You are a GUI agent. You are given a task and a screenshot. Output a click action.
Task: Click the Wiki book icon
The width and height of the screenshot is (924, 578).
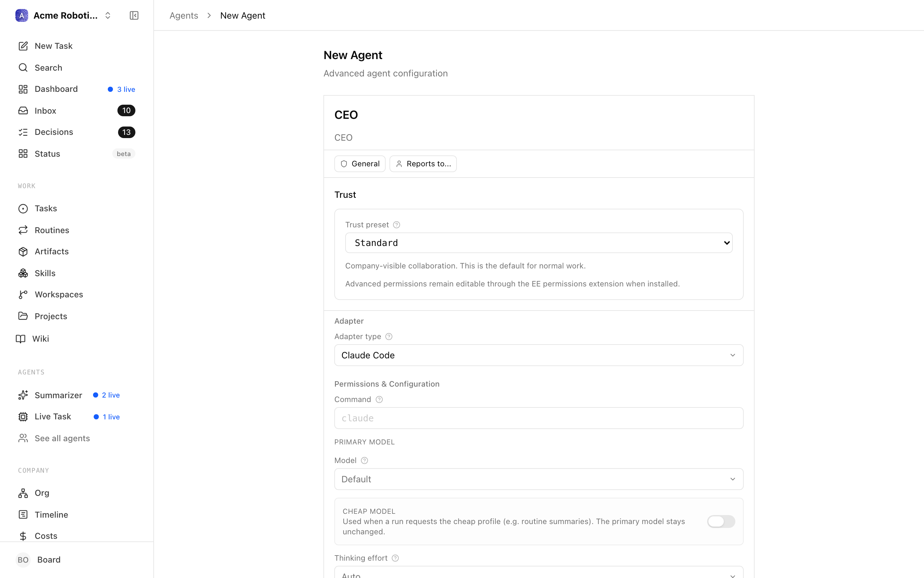click(x=21, y=339)
